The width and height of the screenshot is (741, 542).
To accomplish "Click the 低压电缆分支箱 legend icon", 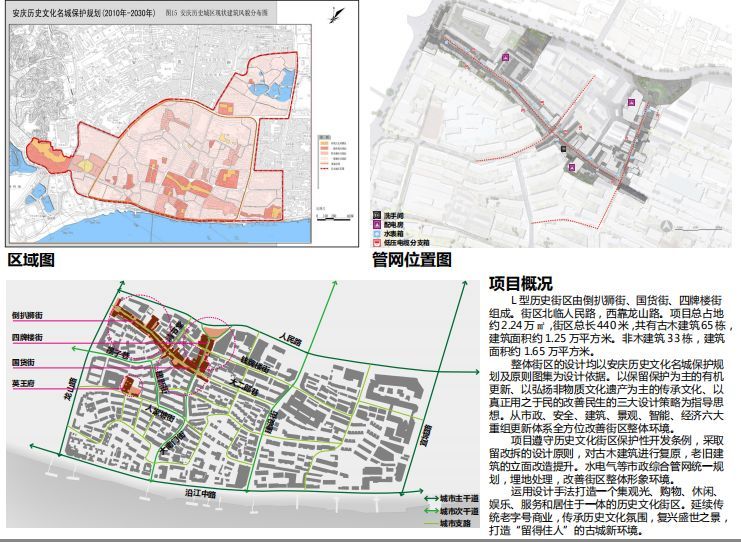I will tap(377, 242).
